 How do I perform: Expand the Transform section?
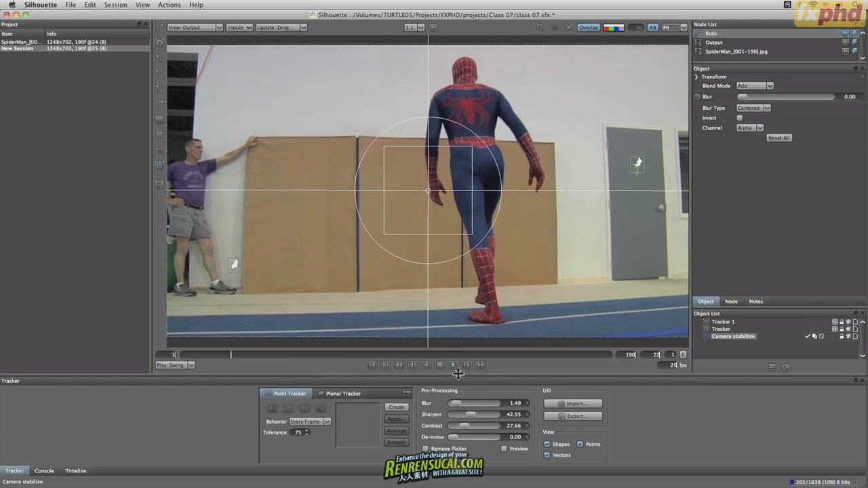click(x=696, y=77)
